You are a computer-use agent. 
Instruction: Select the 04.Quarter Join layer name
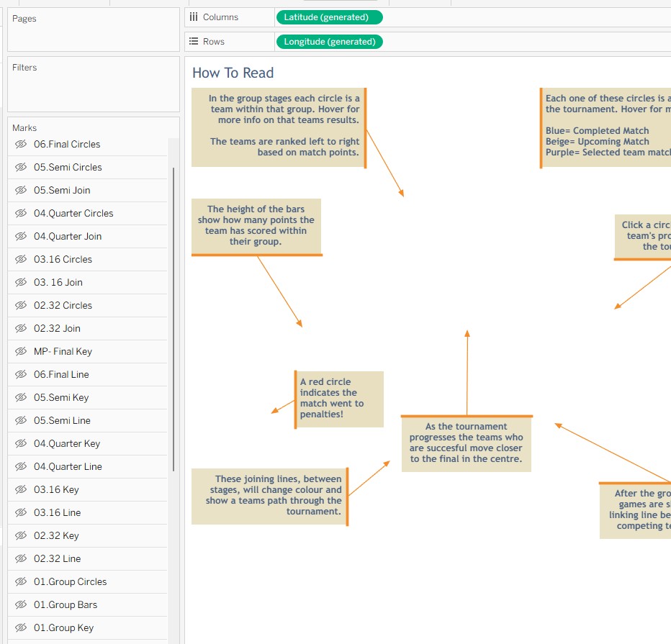[68, 237]
